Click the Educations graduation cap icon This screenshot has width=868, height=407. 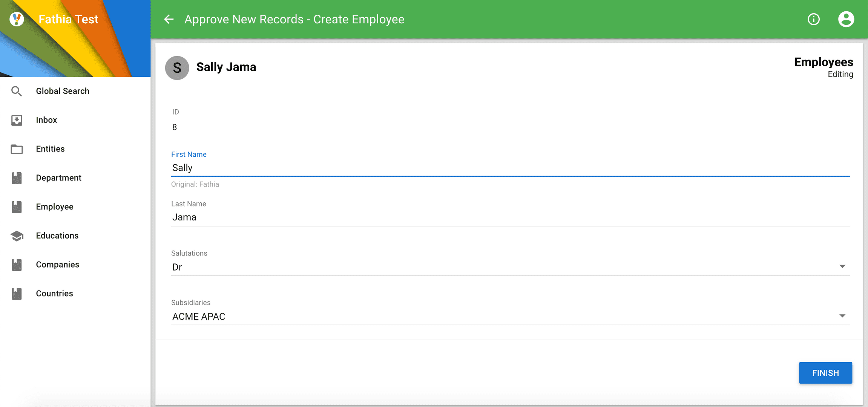(x=17, y=236)
